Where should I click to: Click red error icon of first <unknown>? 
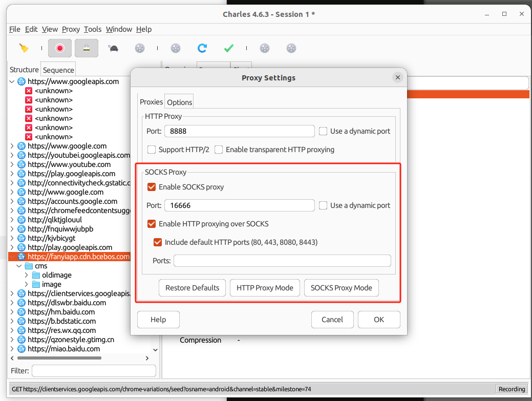[29, 91]
